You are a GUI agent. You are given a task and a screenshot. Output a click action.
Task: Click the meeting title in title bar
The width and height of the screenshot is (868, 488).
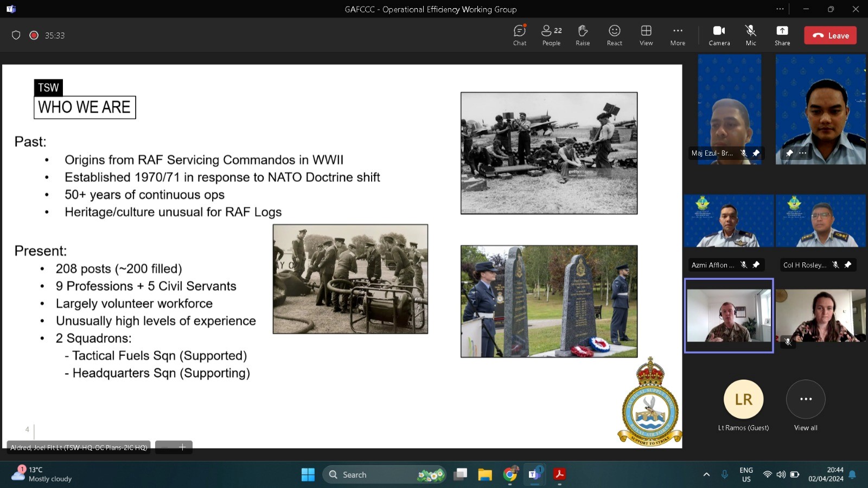click(431, 9)
